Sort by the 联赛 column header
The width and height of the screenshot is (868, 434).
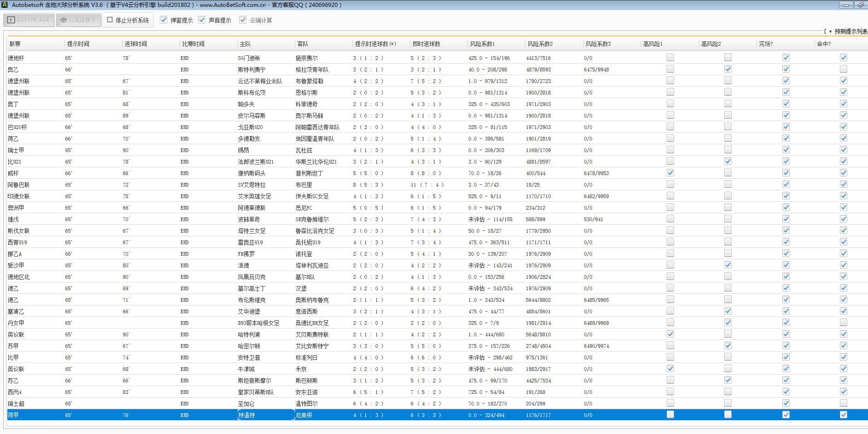pos(15,44)
